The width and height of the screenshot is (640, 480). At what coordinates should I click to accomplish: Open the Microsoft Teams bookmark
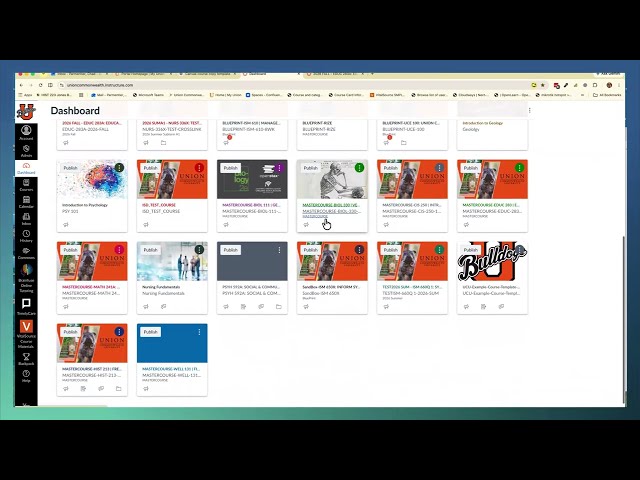tap(148, 95)
